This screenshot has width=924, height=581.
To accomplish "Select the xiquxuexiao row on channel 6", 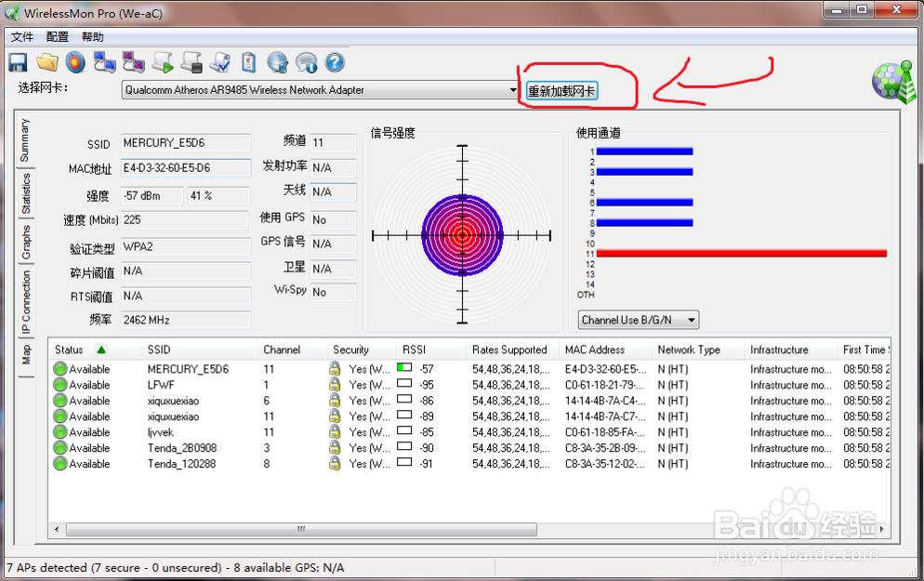I will coord(470,401).
